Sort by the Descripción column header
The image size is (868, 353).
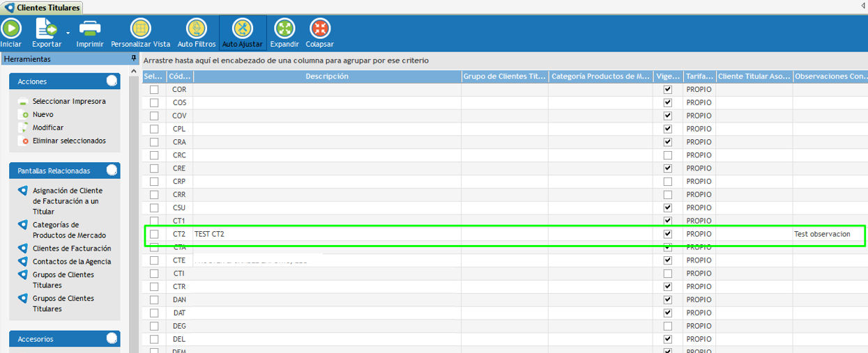[x=326, y=77]
